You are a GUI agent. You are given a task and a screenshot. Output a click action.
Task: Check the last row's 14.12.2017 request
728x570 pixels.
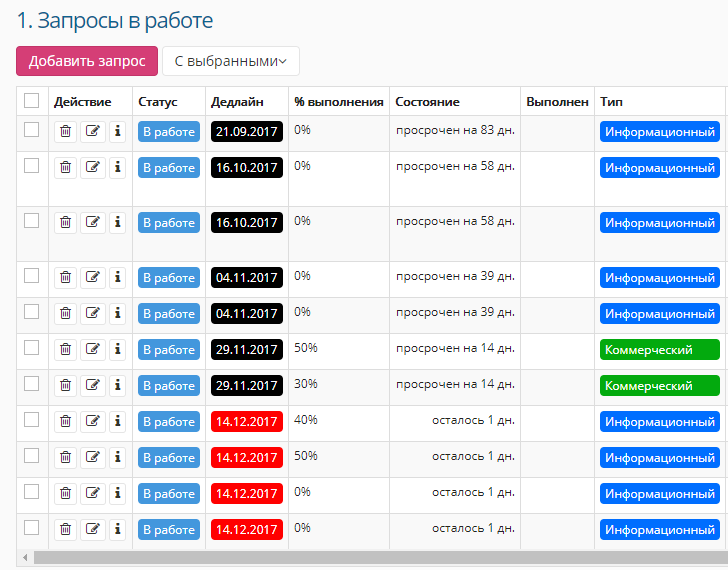pos(32,527)
